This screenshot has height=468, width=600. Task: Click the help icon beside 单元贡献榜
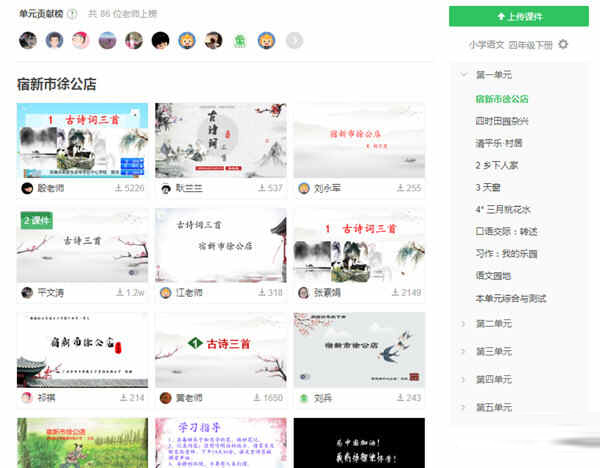72,14
